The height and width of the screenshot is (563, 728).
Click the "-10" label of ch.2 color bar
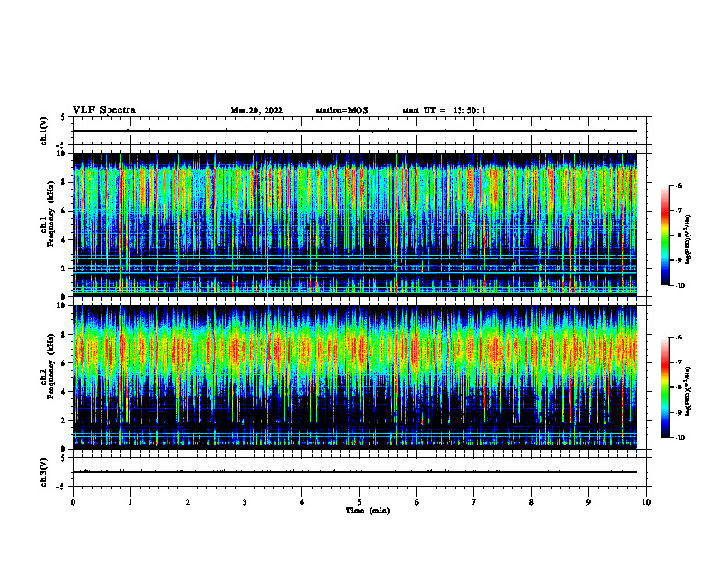[x=679, y=438]
